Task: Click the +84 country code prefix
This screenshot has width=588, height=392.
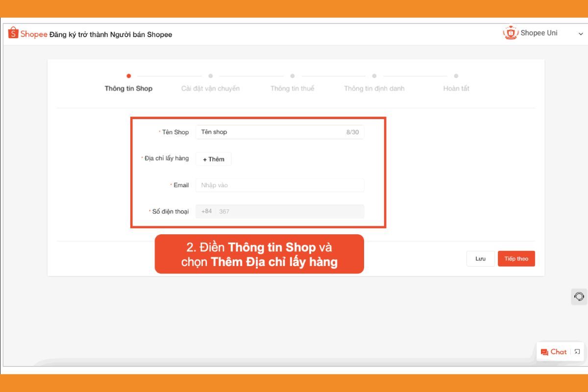Action: click(x=206, y=211)
